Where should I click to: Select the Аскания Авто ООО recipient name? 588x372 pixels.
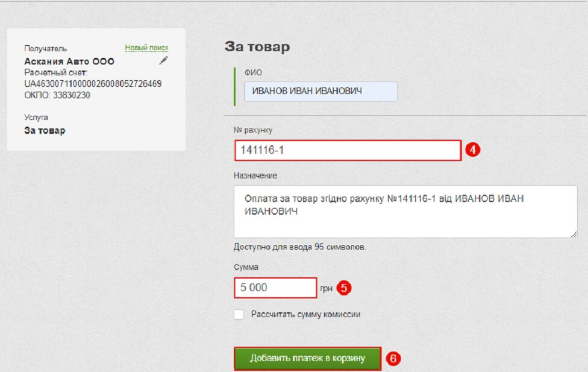(69, 61)
